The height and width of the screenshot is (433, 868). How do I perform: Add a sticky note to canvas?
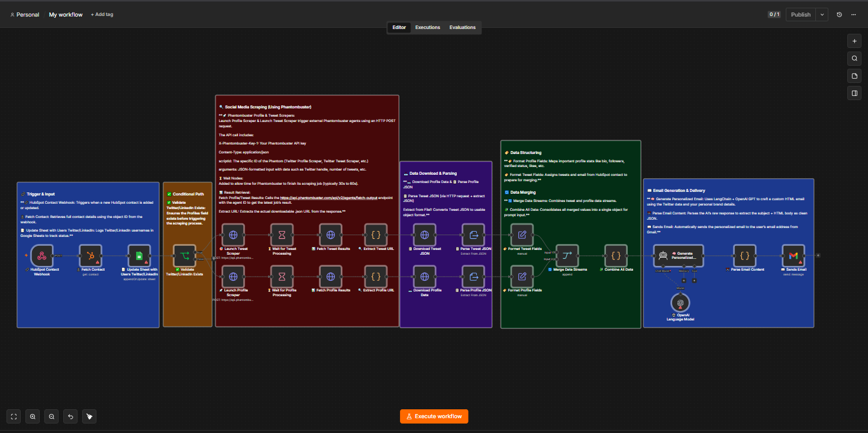[854, 76]
